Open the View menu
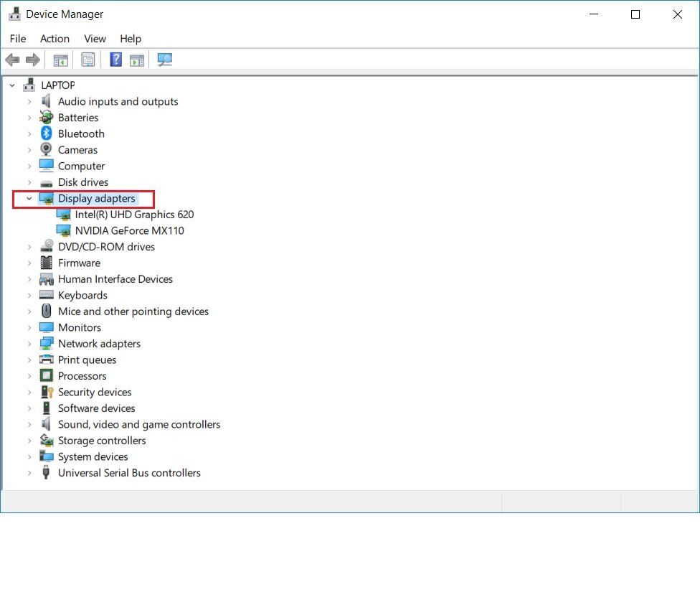 tap(95, 39)
